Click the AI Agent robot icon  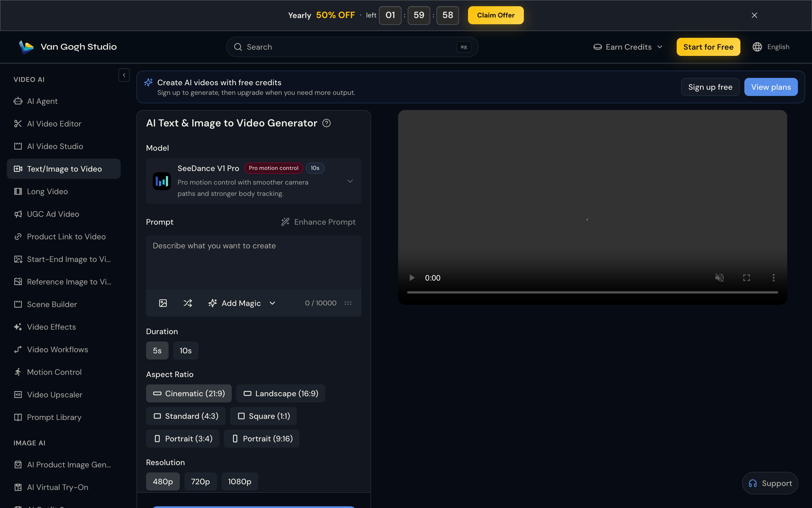(18, 101)
